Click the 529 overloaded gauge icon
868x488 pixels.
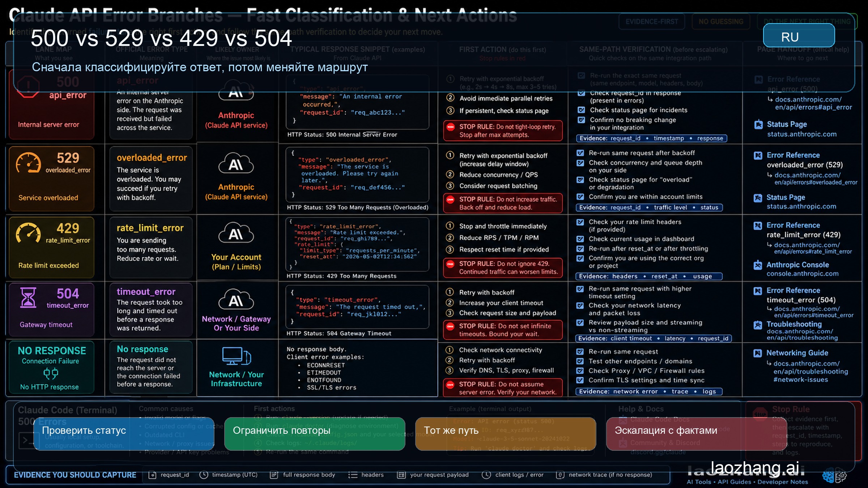tap(28, 163)
